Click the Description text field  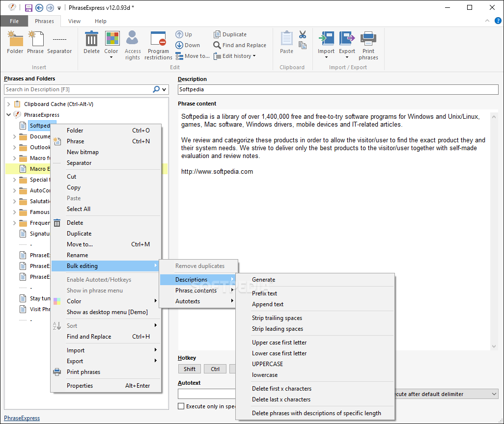point(338,89)
